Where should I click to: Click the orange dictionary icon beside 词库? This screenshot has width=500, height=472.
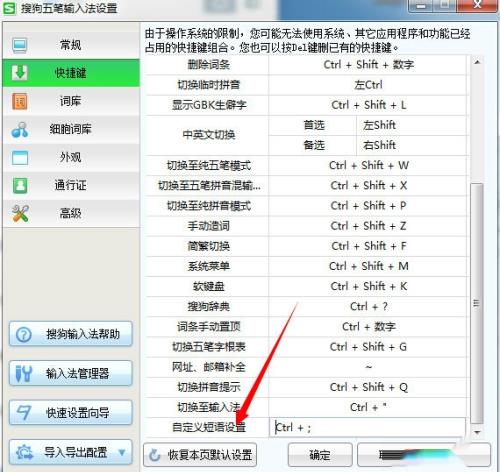pos(20,101)
